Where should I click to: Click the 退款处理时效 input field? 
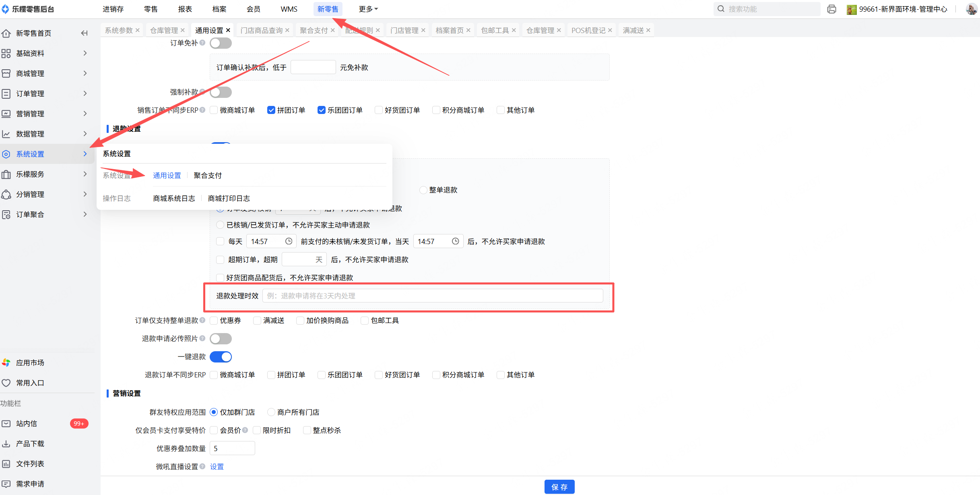(x=432, y=296)
